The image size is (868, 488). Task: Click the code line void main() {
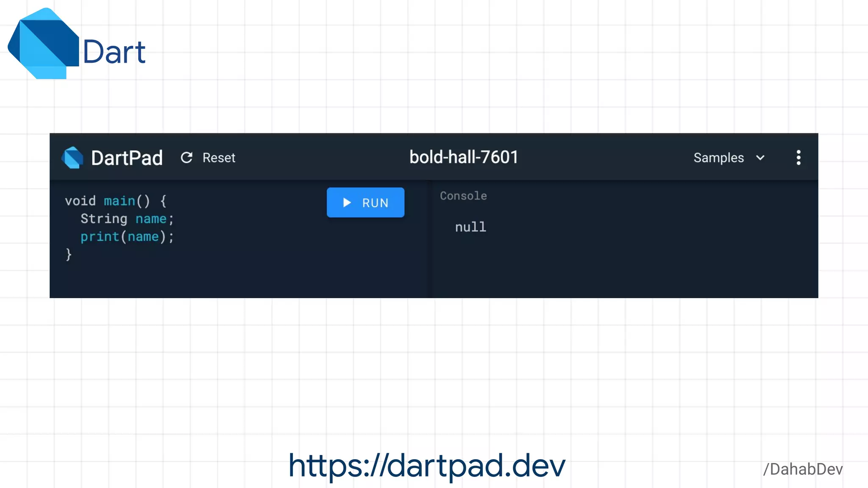[x=116, y=201]
